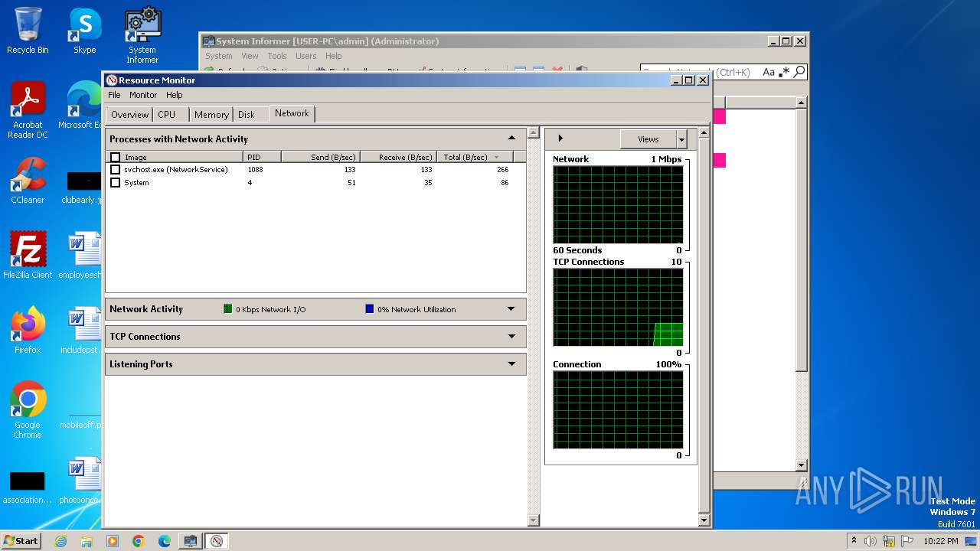Open Tools menu in System Informer
This screenshot has height=551, width=980.
[277, 56]
